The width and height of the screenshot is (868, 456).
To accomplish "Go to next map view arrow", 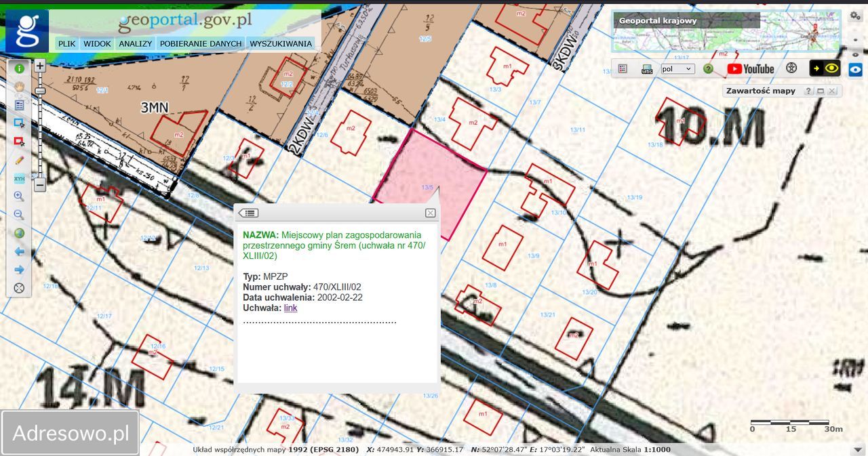I will pos(19,270).
